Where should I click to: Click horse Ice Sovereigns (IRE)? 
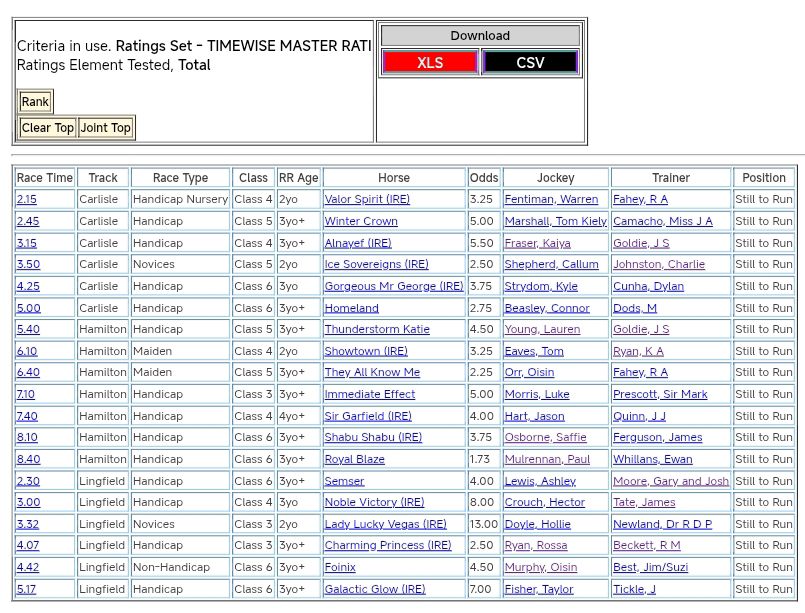[377, 265]
